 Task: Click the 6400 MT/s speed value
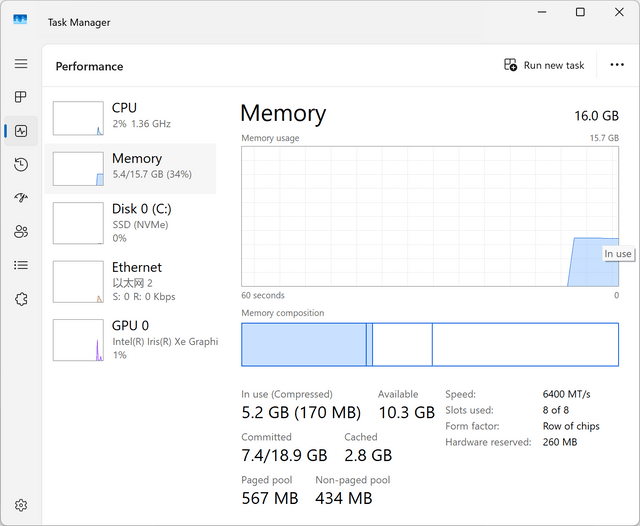coord(566,394)
